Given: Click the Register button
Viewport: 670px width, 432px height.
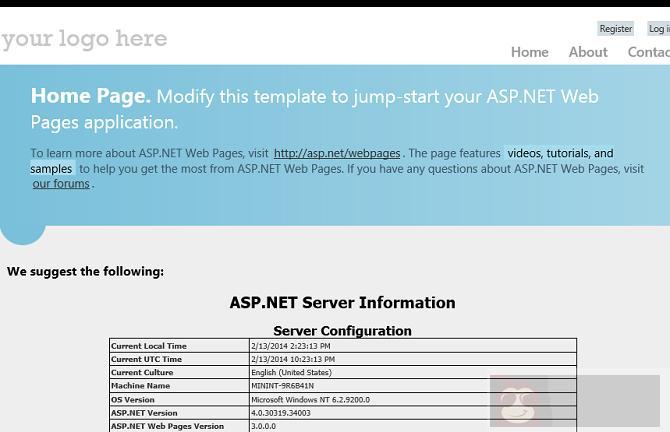Looking at the screenshot, I should 615,29.
